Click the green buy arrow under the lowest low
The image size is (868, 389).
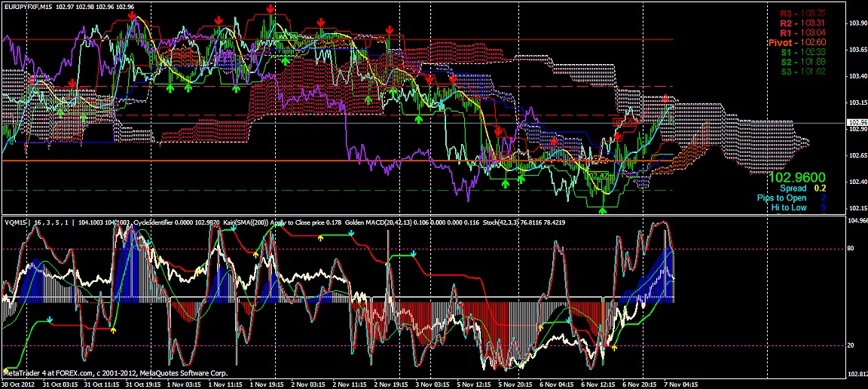(603, 210)
